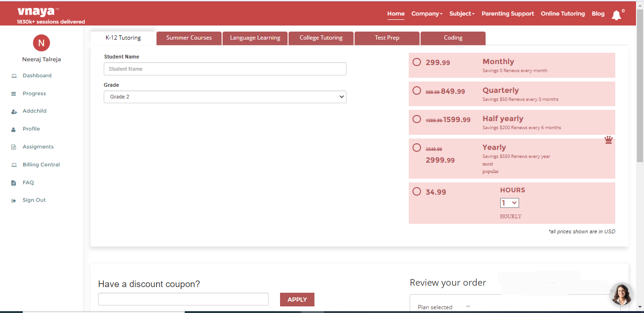Click the Student Name input field
644x313 pixels.
pyautogui.click(x=225, y=69)
